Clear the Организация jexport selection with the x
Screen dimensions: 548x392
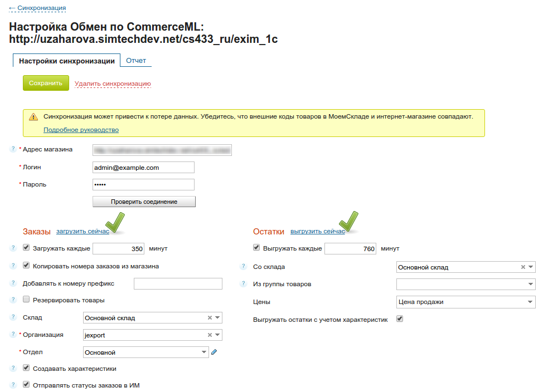tap(210, 335)
